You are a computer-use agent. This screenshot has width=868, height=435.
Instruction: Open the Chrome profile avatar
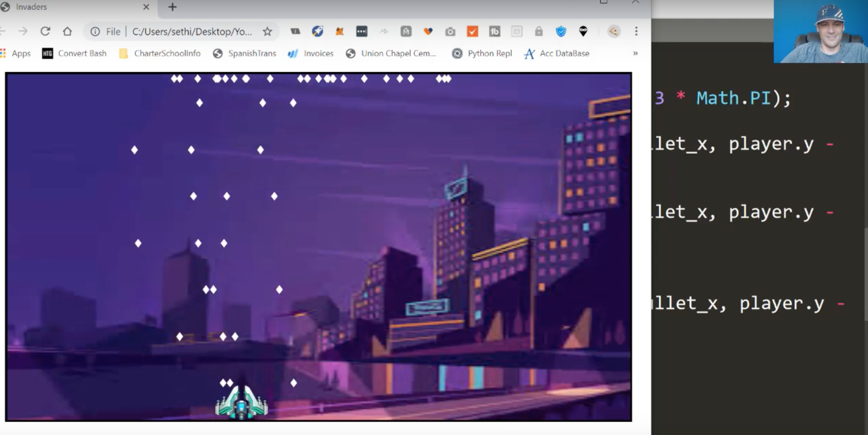coord(614,31)
